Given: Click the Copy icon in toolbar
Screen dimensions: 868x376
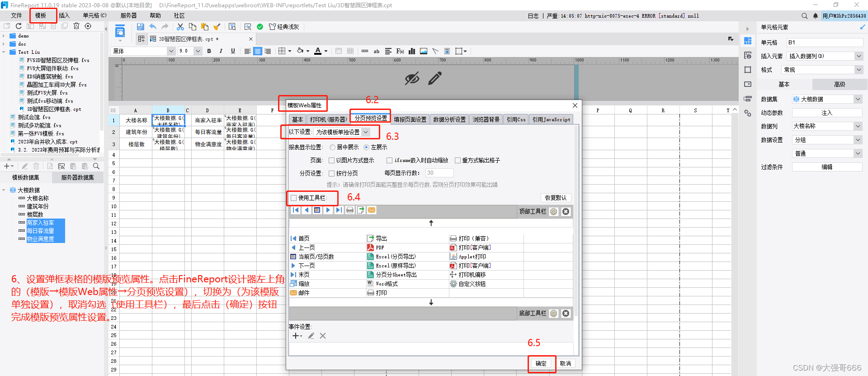Looking at the screenshot, I should (193, 27).
